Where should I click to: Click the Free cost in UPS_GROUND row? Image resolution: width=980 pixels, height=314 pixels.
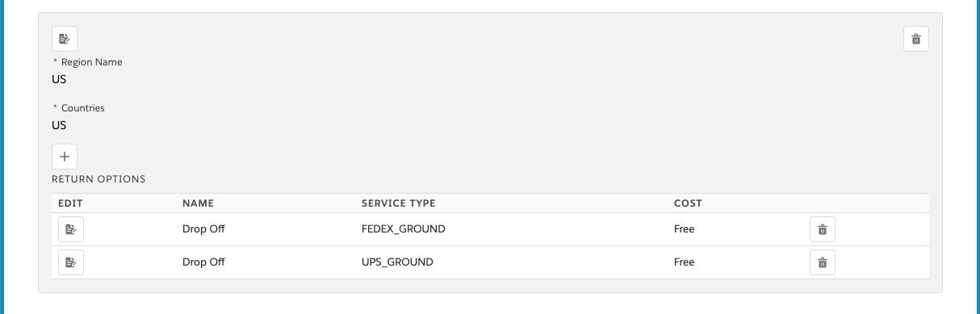coord(684,262)
